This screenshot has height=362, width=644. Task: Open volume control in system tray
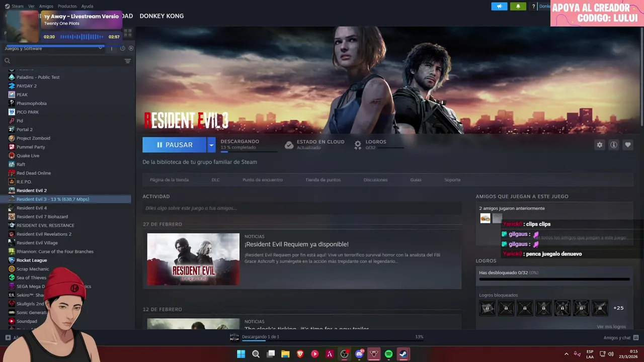tap(611, 354)
